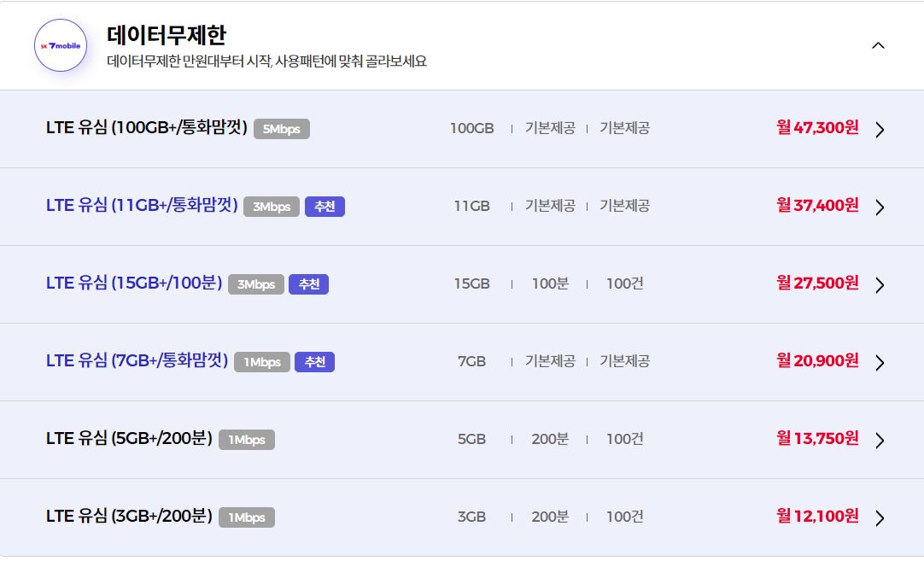Click the 추천 badge on 15GB plan
The image size is (924, 561).
(308, 284)
